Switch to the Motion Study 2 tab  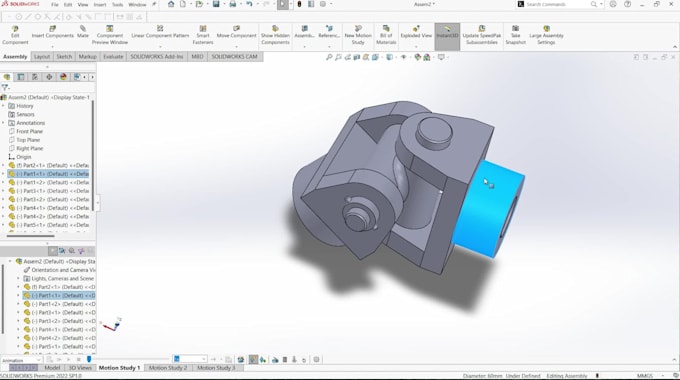pos(168,367)
